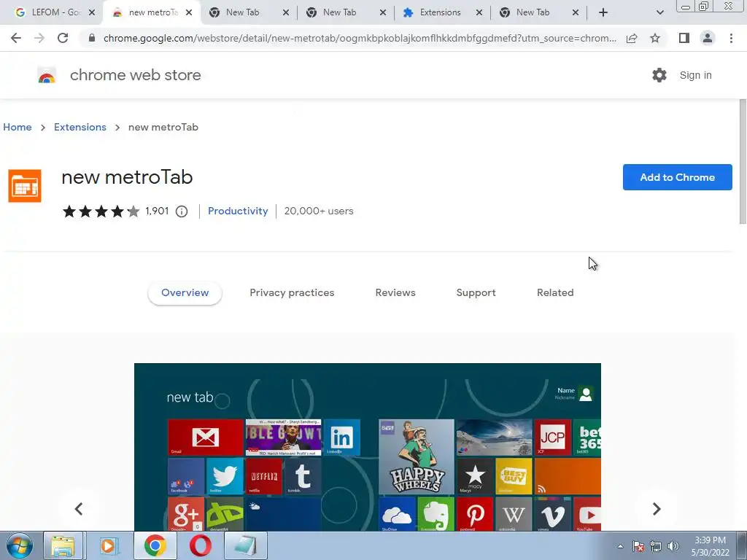747x560 pixels.
Task: Open the Overview section tab
Action: coord(185,293)
